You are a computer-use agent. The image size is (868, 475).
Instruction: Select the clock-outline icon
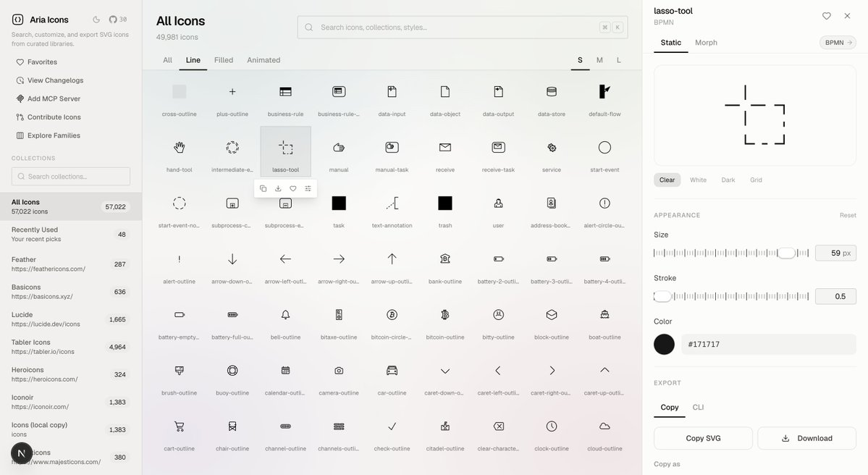pyautogui.click(x=552, y=432)
